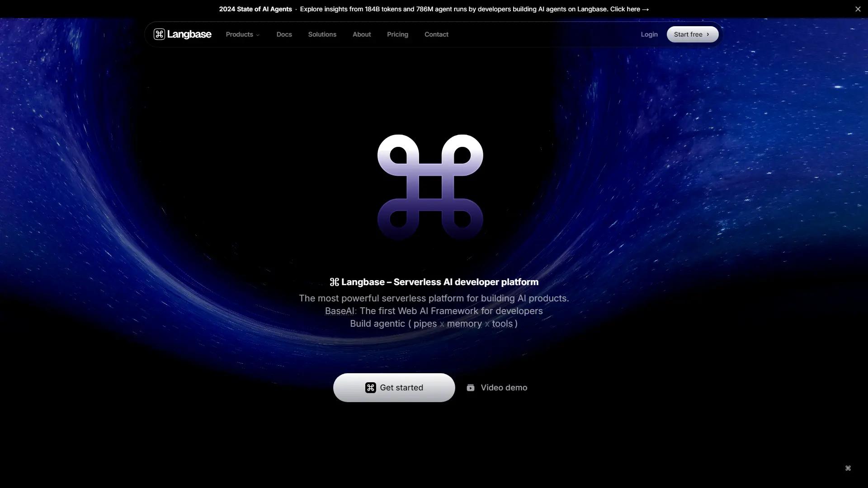Open the video demo play icon
Screen dimensions: 868x488
point(471,387)
